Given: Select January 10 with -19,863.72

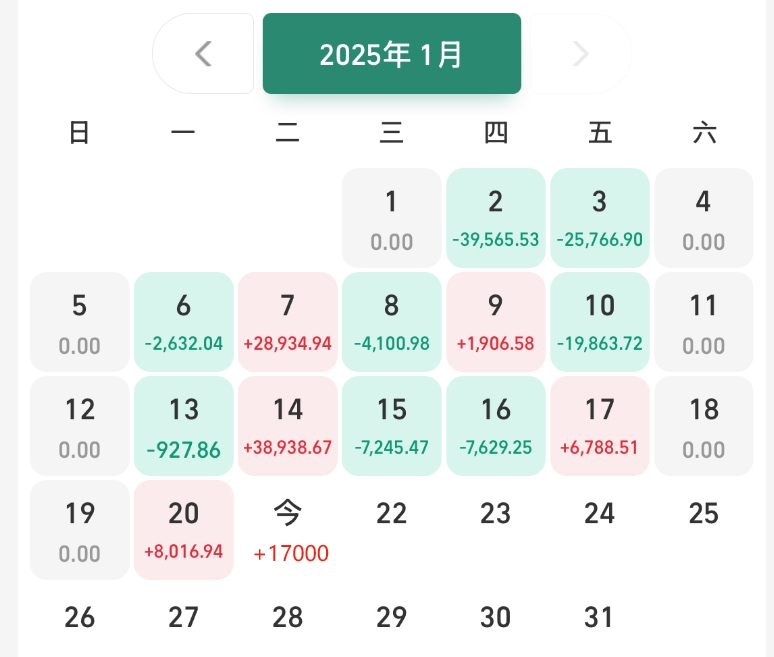Looking at the screenshot, I should 600,322.
